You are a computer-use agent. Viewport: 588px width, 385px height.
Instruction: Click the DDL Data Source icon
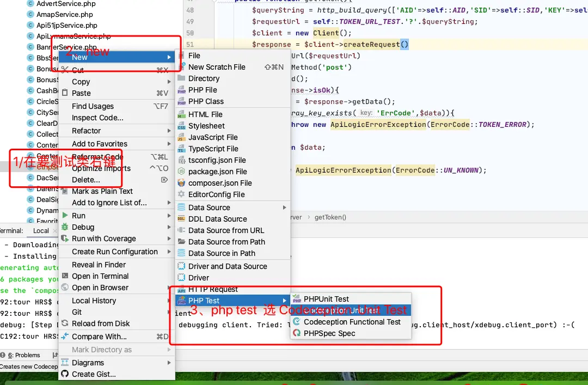[181, 219]
